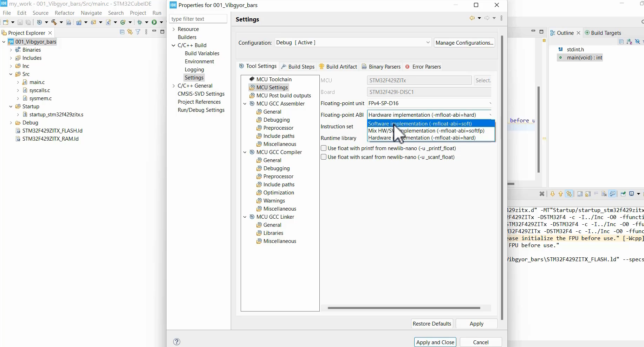Click the build configuration gauge toolbar icon

[x=39, y=22]
